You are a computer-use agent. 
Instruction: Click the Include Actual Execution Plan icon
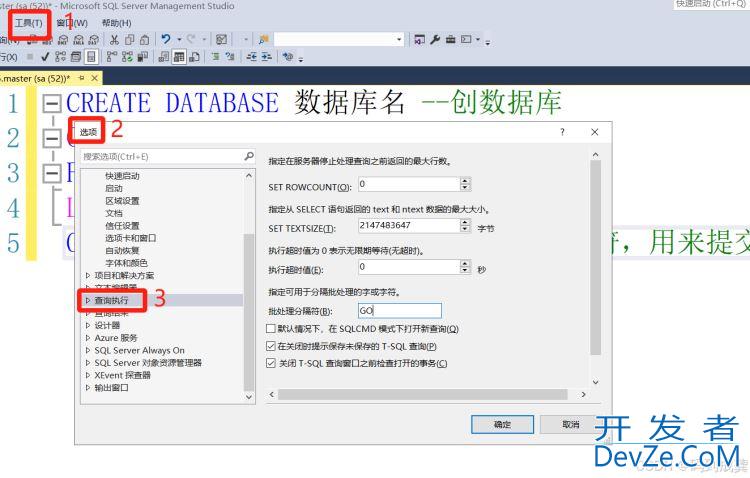111,57
